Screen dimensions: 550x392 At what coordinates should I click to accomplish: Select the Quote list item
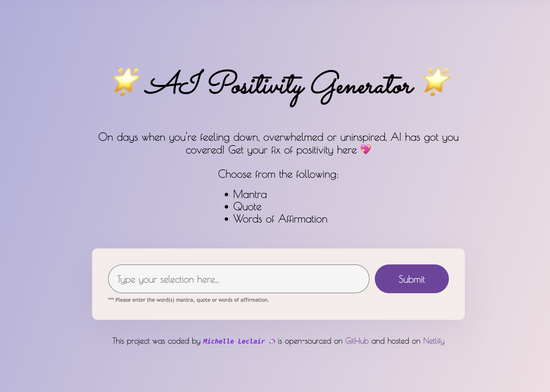pyautogui.click(x=247, y=207)
